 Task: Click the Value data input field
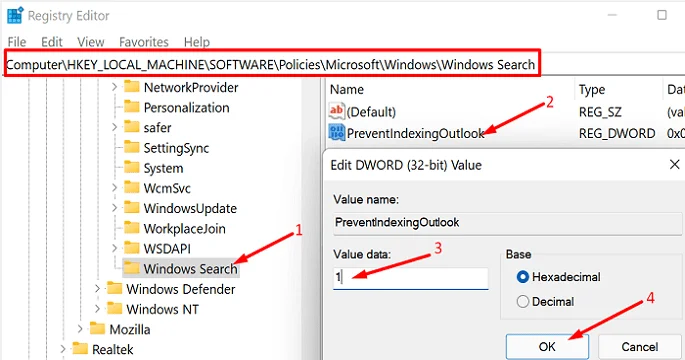click(x=410, y=278)
